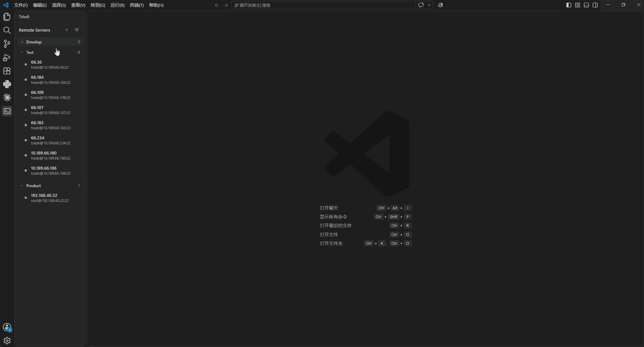Click the 打开聊天 shortcut hint
Image resolution: width=644 pixels, height=347 pixels.
[x=366, y=208]
